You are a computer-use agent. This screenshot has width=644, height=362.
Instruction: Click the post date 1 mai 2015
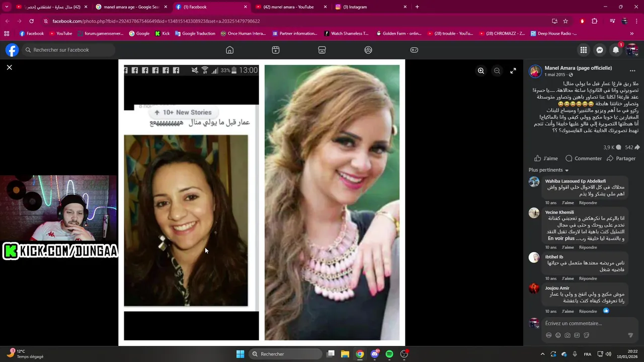point(555,74)
